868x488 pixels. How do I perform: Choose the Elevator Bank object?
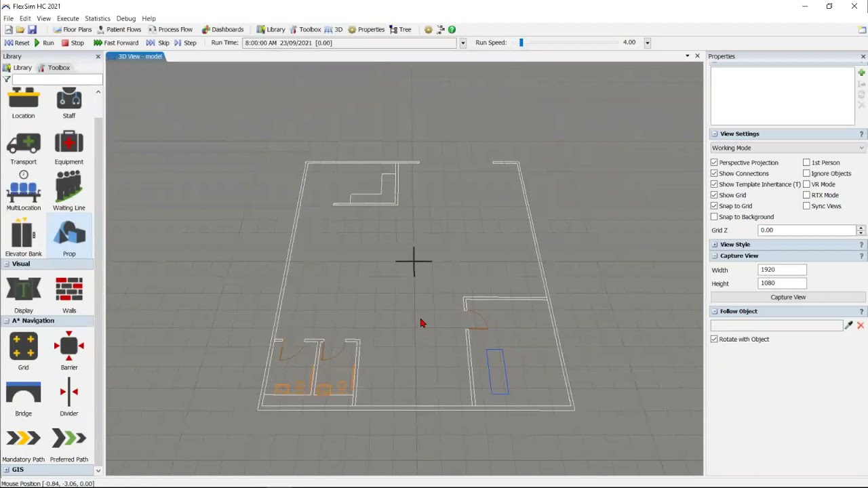click(23, 237)
